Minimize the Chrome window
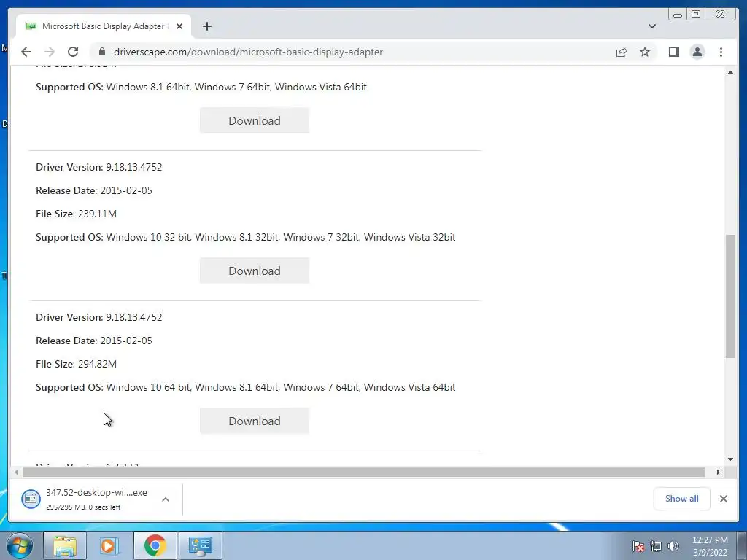This screenshot has height=560, width=747. tap(678, 15)
